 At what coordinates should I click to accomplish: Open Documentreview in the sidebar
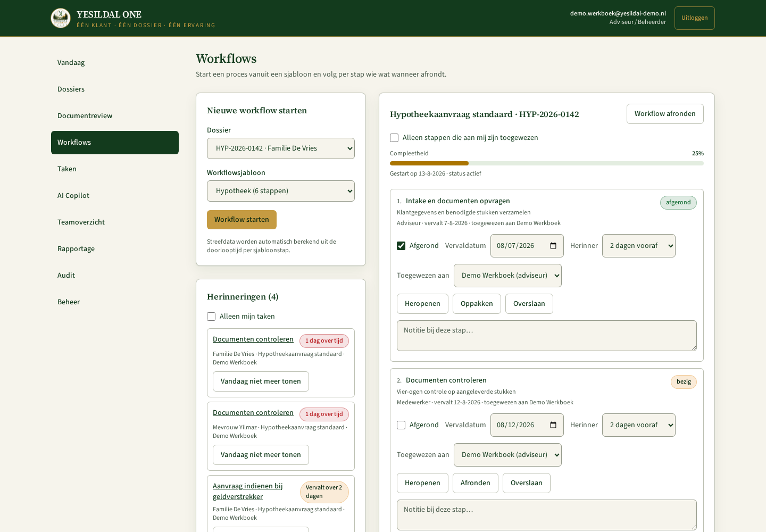tap(115, 116)
